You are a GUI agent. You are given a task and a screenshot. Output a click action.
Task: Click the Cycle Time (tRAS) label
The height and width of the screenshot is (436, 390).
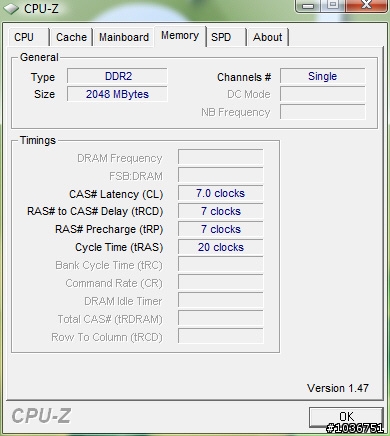click(119, 247)
